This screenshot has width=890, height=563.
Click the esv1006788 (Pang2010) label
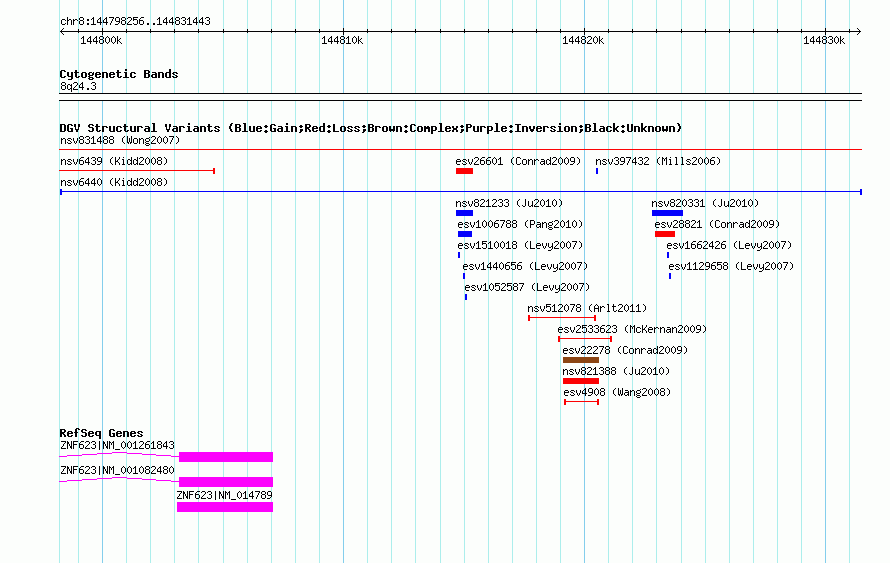tap(520, 224)
